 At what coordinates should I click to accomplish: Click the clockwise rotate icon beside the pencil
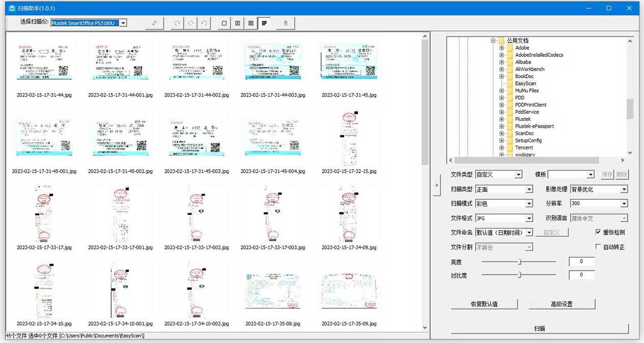click(x=177, y=23)
